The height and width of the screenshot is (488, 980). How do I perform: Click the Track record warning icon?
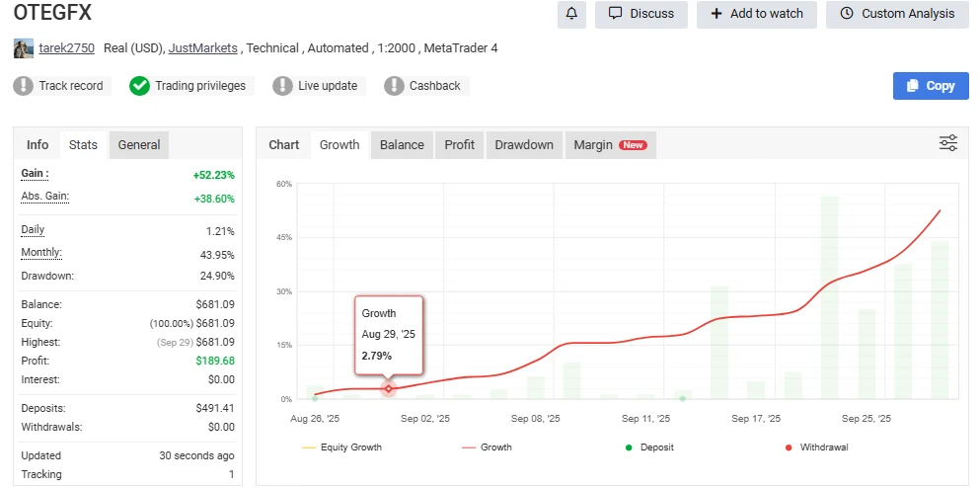coord(24,86)
